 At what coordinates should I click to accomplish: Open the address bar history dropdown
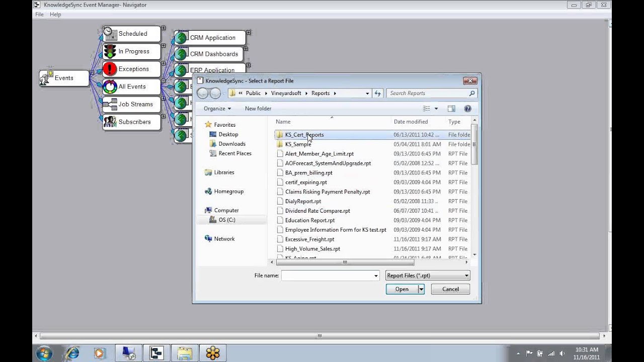(x=367, y=93)
